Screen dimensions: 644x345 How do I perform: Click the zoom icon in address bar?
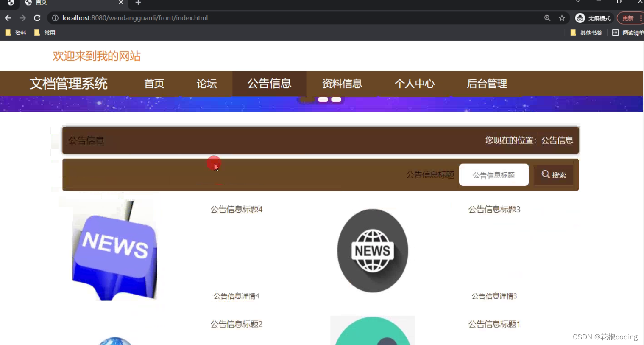547,18
